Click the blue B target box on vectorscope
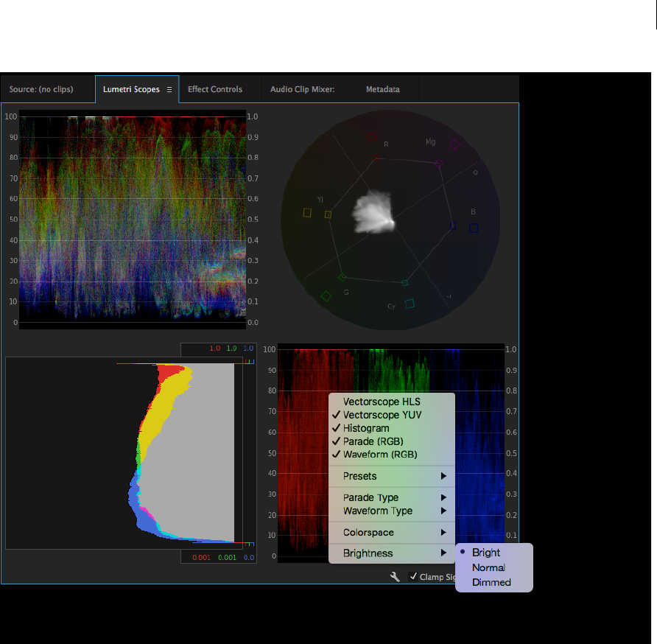 click(x=474, y=228)
